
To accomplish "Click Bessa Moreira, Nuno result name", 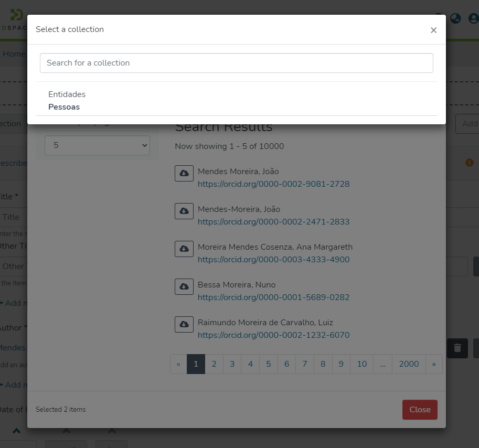I will pos(237,285).
